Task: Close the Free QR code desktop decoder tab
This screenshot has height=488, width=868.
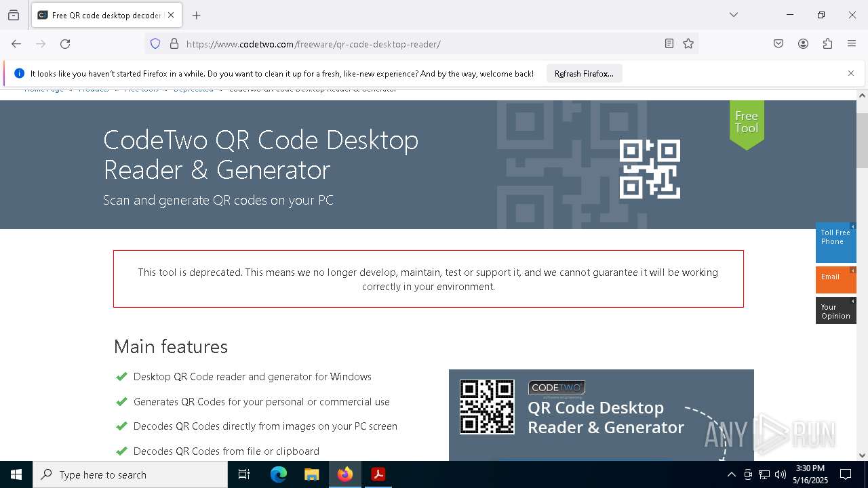Action: 171,15
